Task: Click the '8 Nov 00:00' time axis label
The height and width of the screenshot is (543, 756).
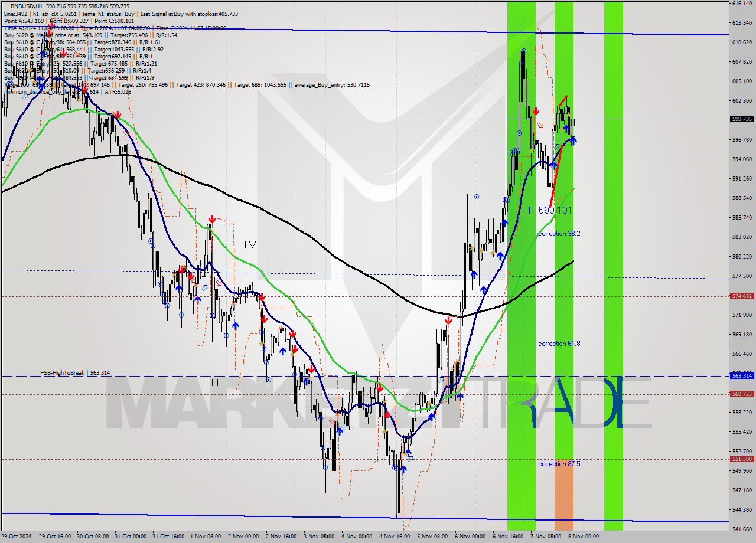Action: (584, 537)
